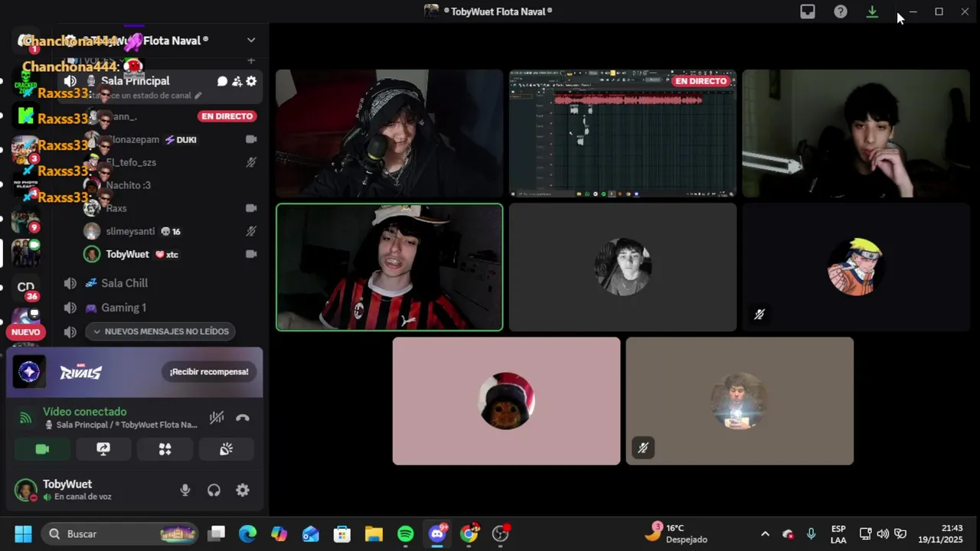The height and width of the screenshot is (551, 980).
Task: Open the system volume tray icon
Action: coord(883,534)
